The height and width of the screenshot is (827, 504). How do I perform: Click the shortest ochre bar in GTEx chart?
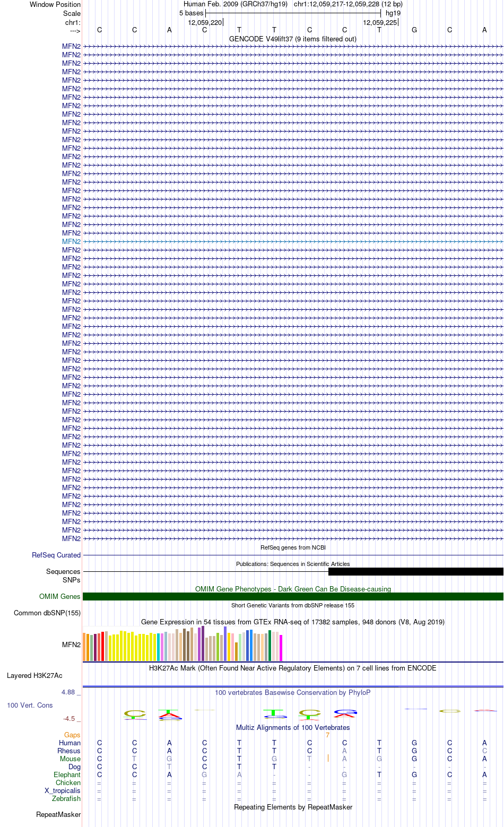point(237,652)
